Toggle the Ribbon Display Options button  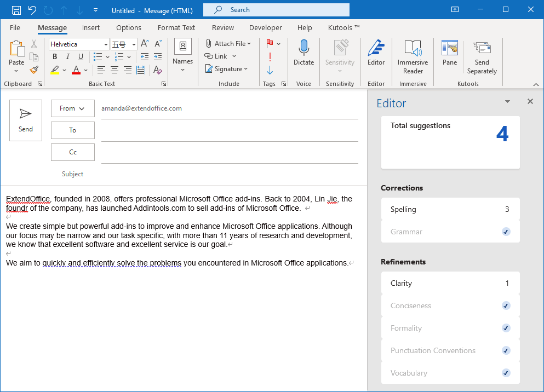pos(455,10)
